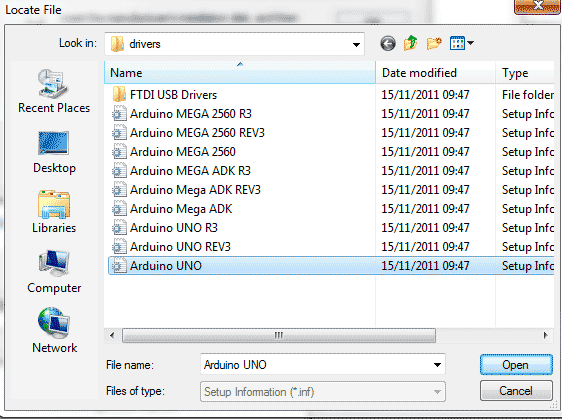562x419 pixels.
Task: Open Libraries in the places bar
Action: tap(54, 212)
